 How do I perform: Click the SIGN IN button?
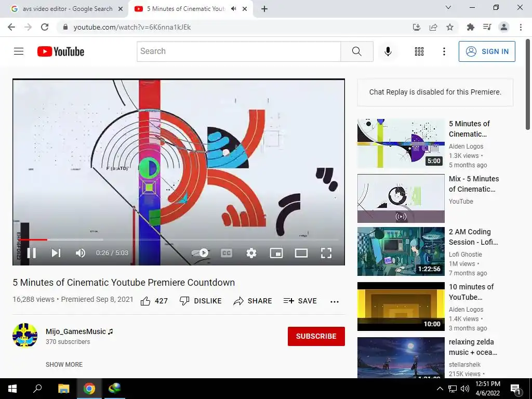487,51
